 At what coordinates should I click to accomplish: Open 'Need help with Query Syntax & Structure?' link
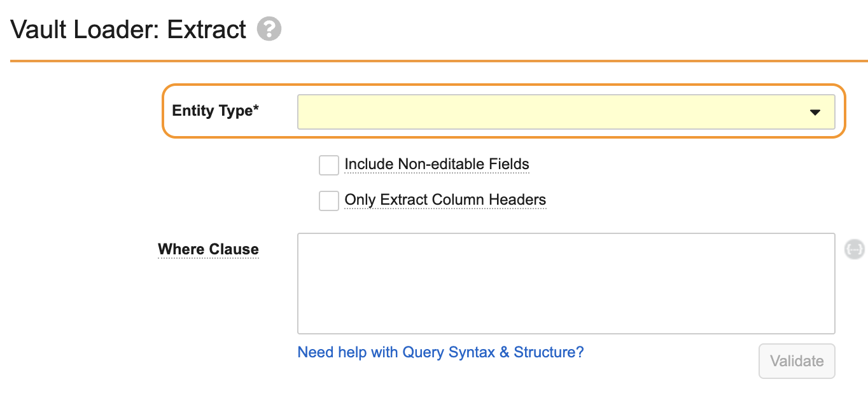point(440,352)
